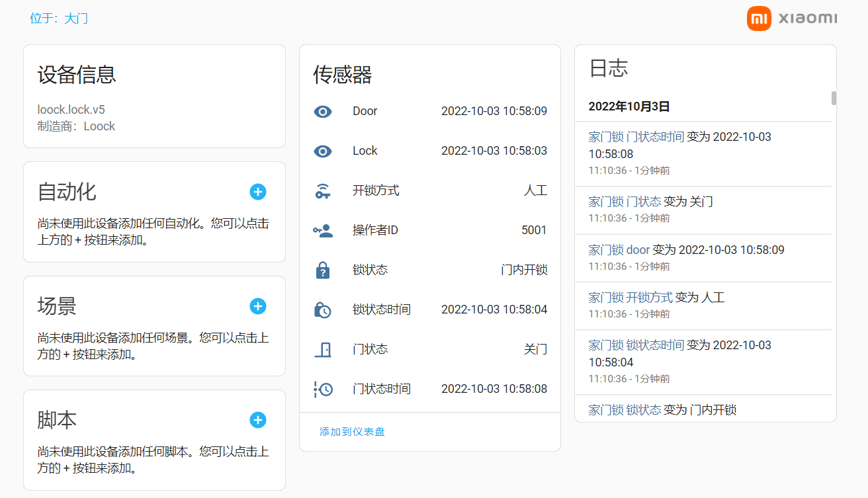
Task: Click the lock-clock icon for 锁状态时间
Action: coord(322,310)
